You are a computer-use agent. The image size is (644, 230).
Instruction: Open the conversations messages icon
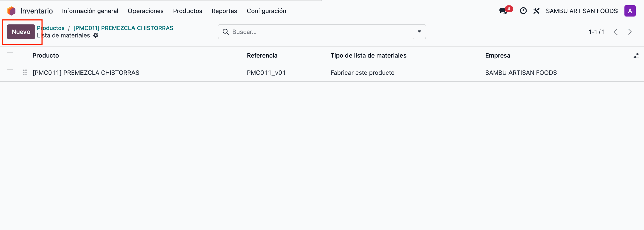(503, 11)
